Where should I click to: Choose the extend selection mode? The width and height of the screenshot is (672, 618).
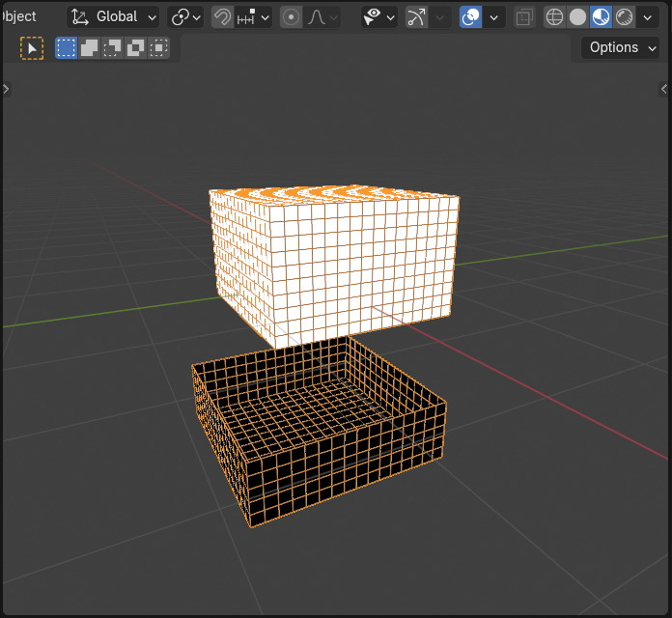89,47
